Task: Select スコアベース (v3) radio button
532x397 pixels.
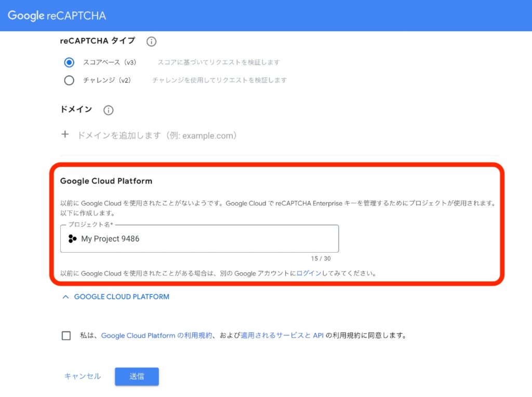Action: pyautogui.click(x=69, y=62)
